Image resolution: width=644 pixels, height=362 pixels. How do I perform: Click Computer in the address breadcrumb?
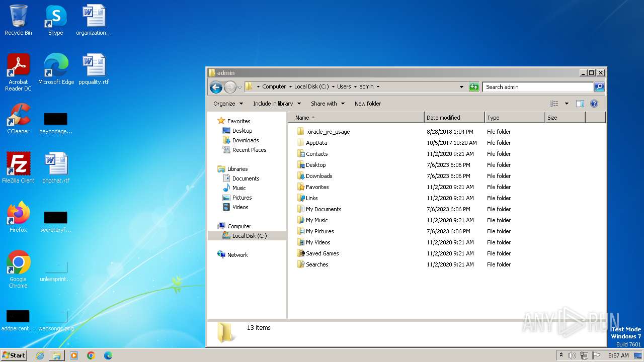[x=274, y=86]
